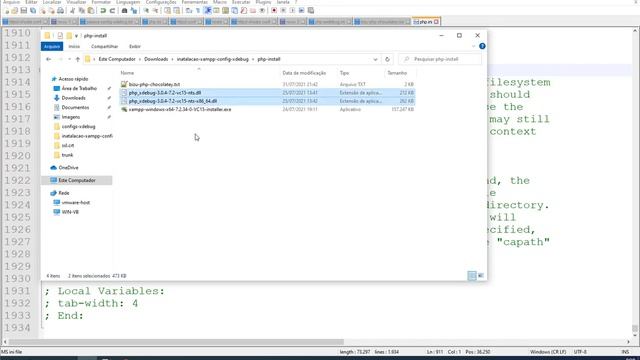Open breadcrumb chevron before php-install
Screen dimensions: 640x360
253,59
